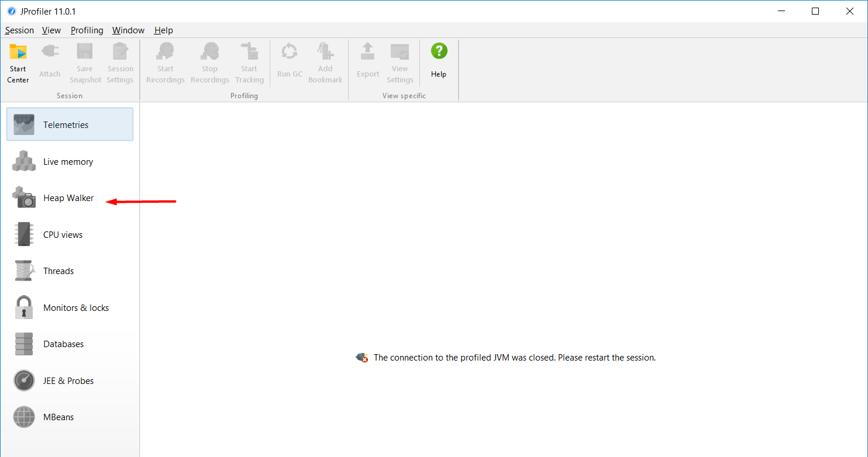Image resolution: width=868 pixels, height=457 pixels.
Task: Click the Attach plug icon
Action: pyautogui.click(x=50, y=51)
